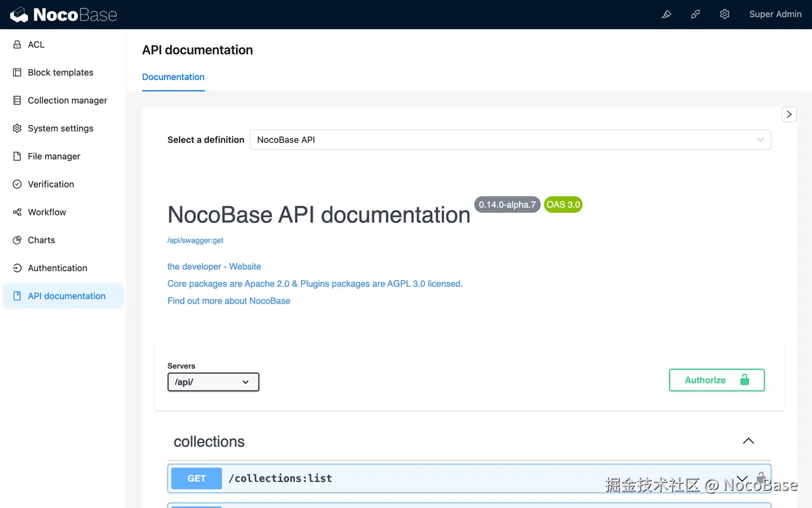
Task: Open Charts via the pie chart sidebar icon
Action: point(15,240)
